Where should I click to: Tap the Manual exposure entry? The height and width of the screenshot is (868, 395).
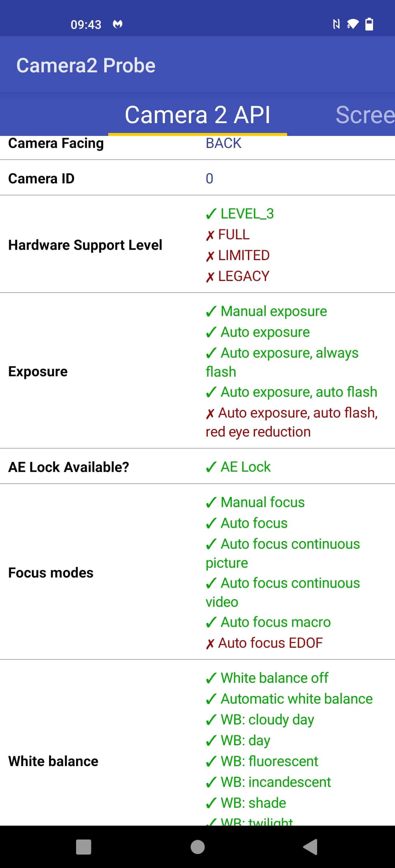click(266, 311)
